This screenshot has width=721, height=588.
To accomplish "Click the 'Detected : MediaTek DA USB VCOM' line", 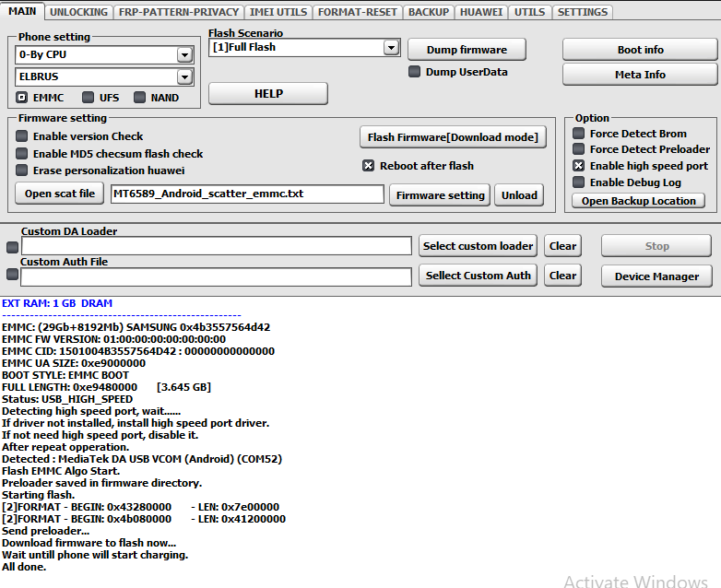I will pyautogui.click(x=142, y=459).
